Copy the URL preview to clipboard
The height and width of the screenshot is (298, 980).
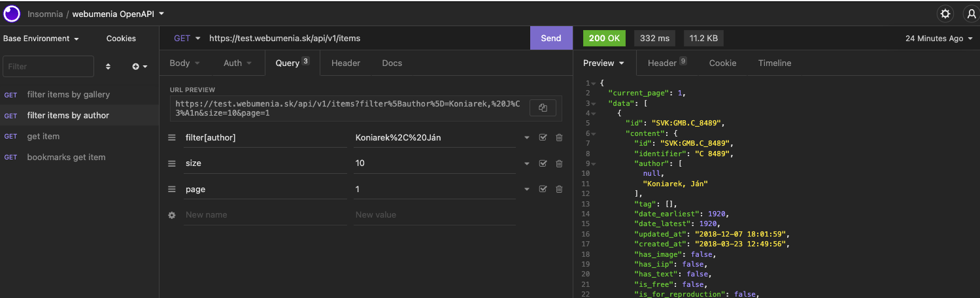[x=542, y=108]
